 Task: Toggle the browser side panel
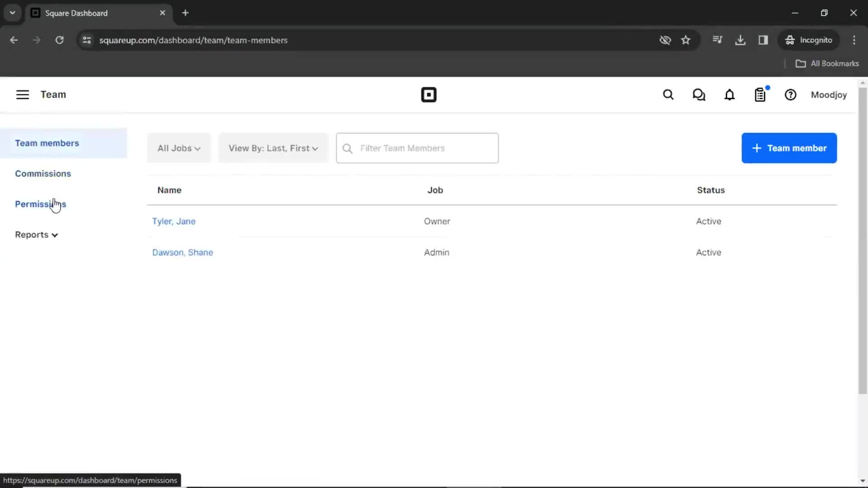[x=763, y=40]
